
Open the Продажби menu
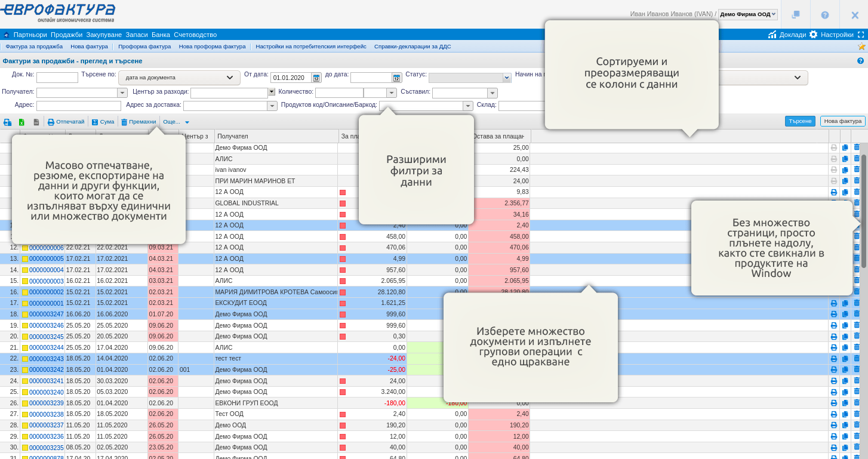(66, 35)
